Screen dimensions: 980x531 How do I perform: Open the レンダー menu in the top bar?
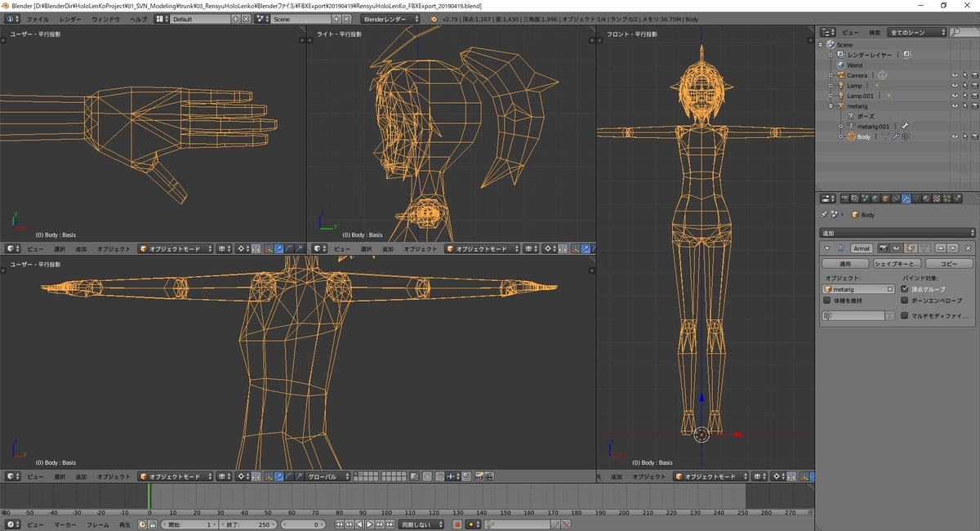[70, 19]
